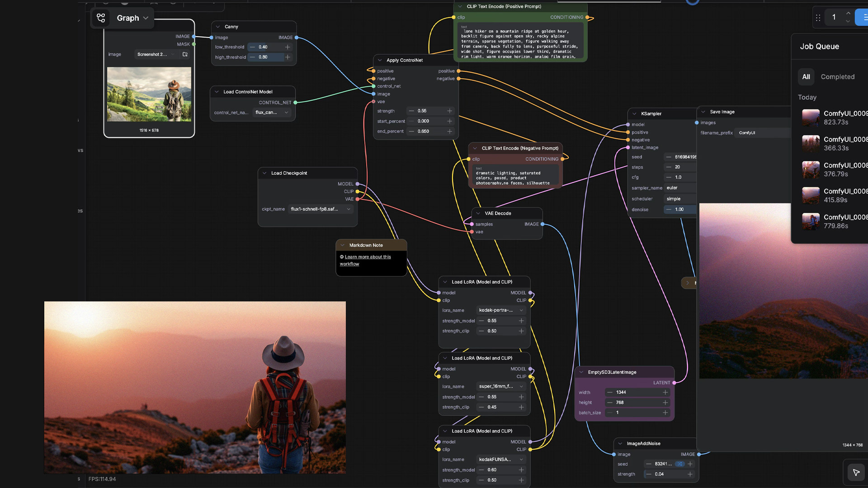Open the ckpt_name dropdown
This screenshot has width=868, height=488.
pos(321,209)
